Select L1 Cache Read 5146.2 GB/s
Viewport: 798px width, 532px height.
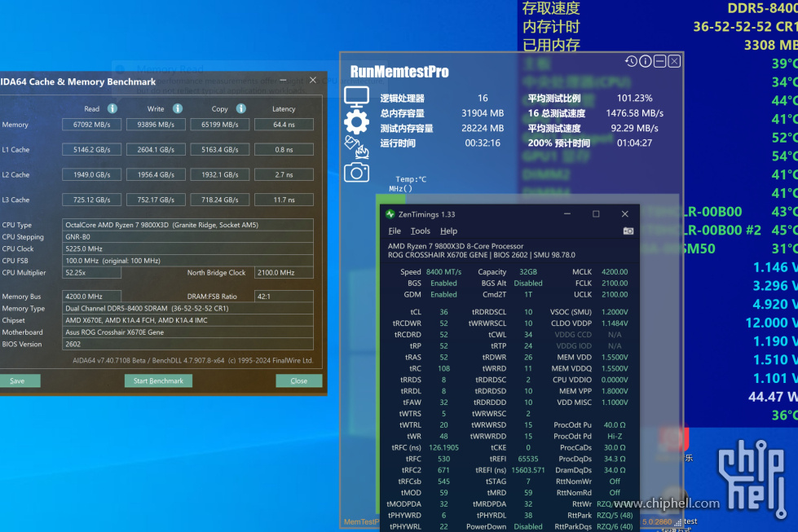click(x=91, y=150)
